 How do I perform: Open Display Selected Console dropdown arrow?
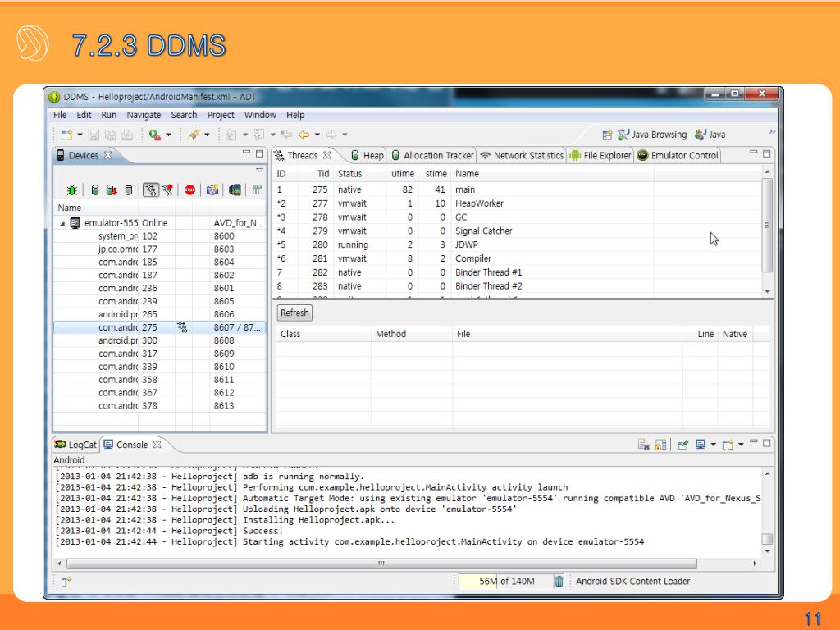coord(714,445)
